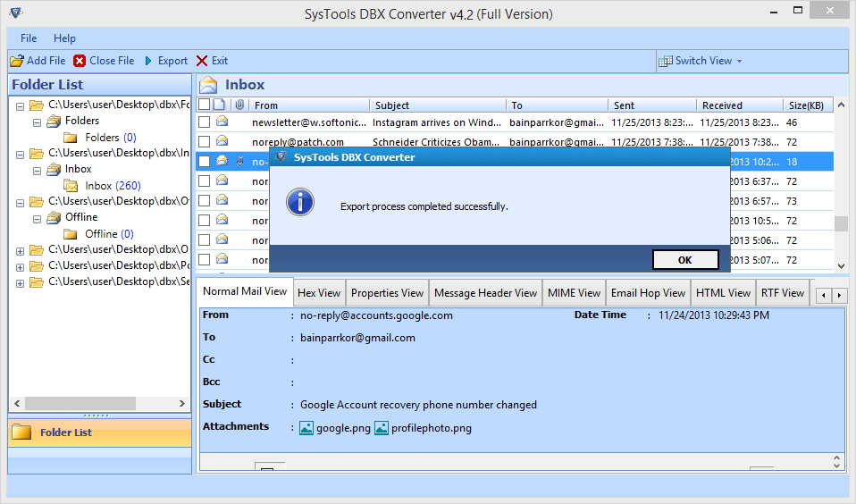Image resolution: width=856 pixels, height=504 pixels.
Task: Tick the checkbox for the noreply@patch.com email
Action: (205, 141)
